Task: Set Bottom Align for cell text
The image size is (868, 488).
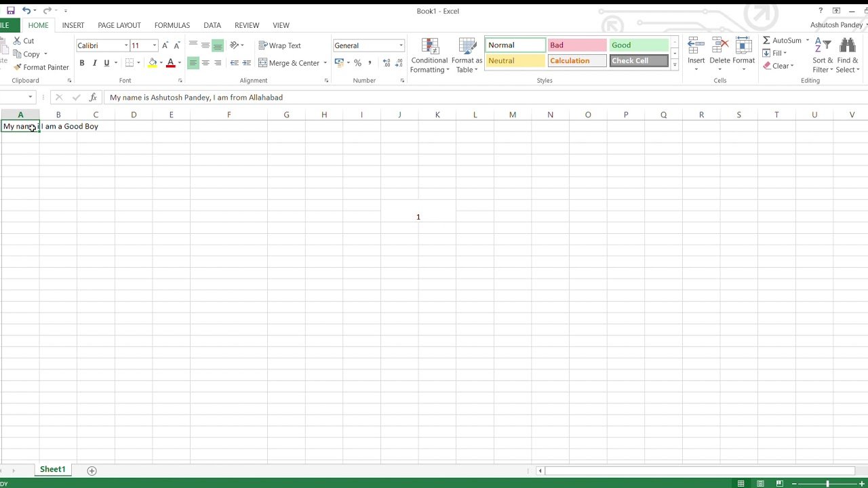Action: pos(218,45)
